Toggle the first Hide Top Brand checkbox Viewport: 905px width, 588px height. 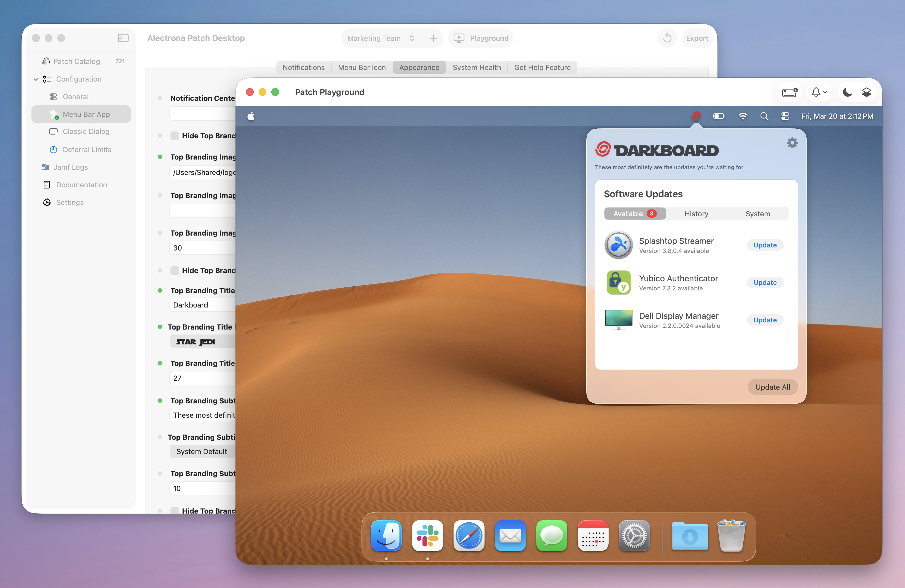click(175, 136)
